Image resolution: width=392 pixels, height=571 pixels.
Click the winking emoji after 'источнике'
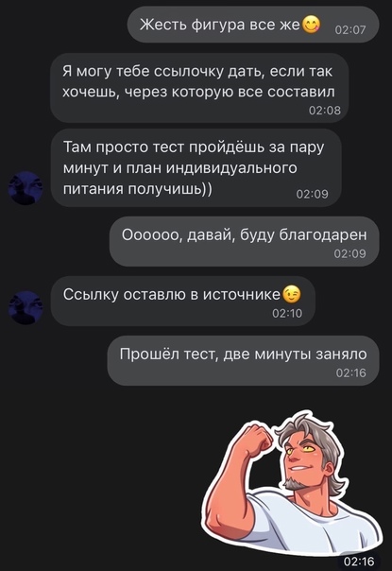[292, 294]
